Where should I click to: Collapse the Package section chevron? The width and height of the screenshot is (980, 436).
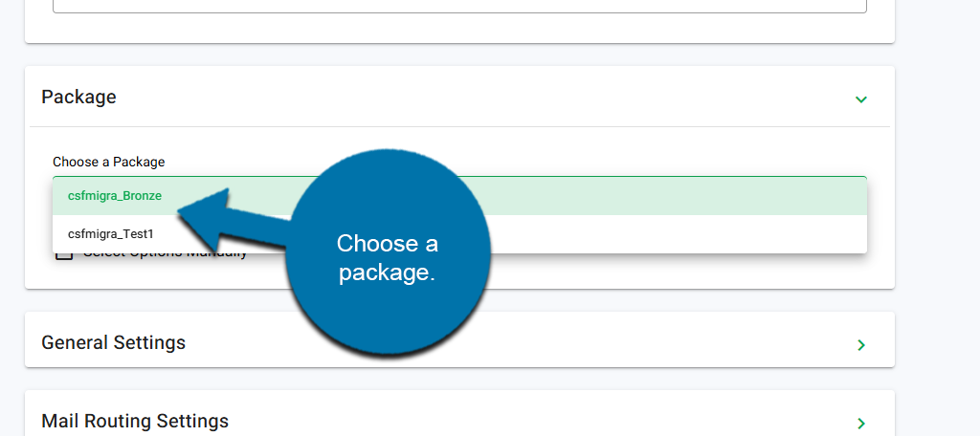tap(860, 98)
